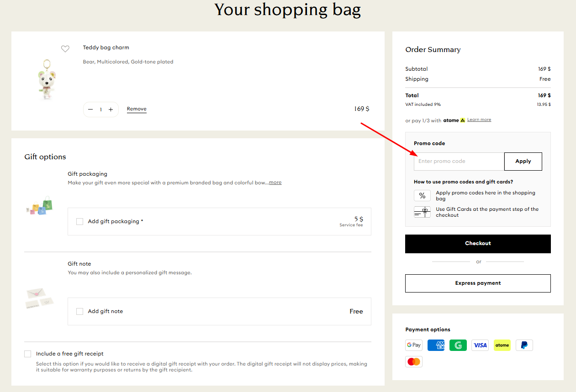This screenshot has height=392, width=576.
Task: Click the Express payment button
Action: click(478, 283)
